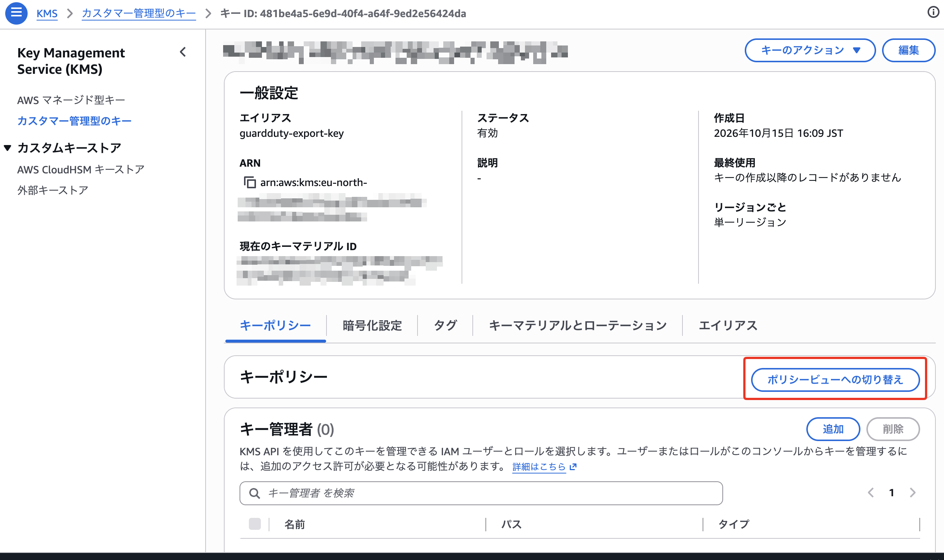Click the パス column header
944x560 pixels.
coord(511,524)
